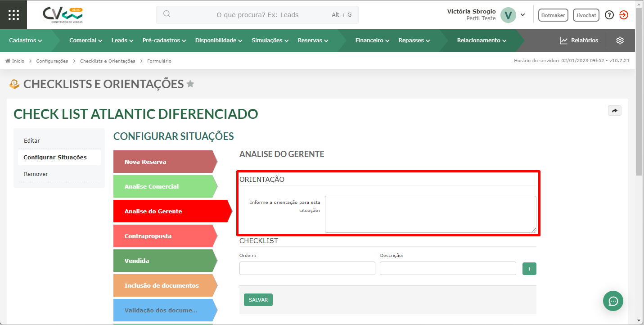The height and width of the screenshot is (325, 644).
Task: Focus the Ordem input field
Action: (307, 268)
